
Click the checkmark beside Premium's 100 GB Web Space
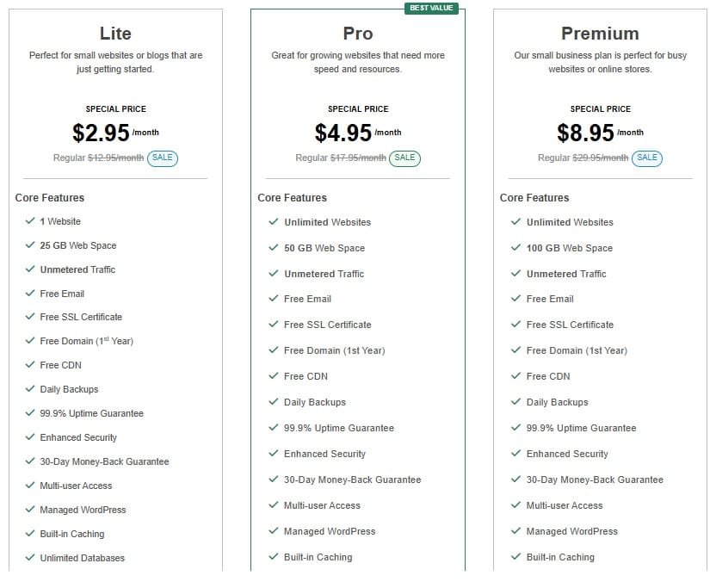pos(515,248)
